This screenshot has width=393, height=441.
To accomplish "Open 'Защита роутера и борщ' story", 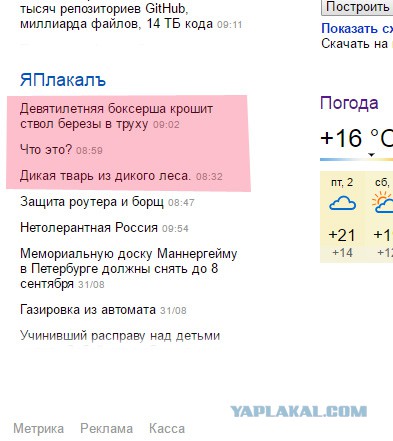I will click(92, 202).
